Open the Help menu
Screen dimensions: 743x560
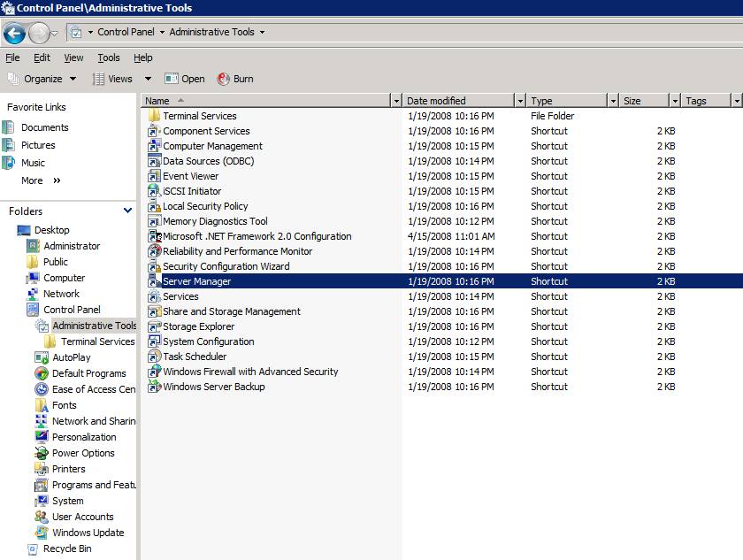(142, 58)
